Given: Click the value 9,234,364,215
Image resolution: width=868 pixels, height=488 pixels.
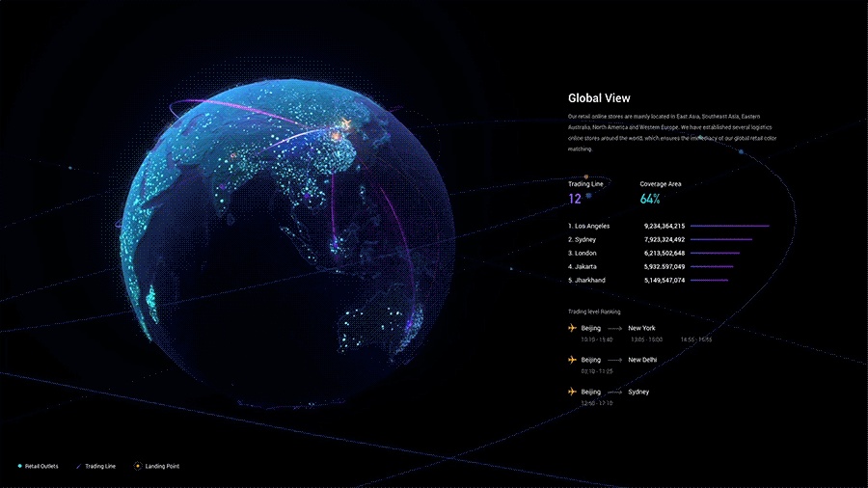Looking at the screenshot, I should point(665,226).
